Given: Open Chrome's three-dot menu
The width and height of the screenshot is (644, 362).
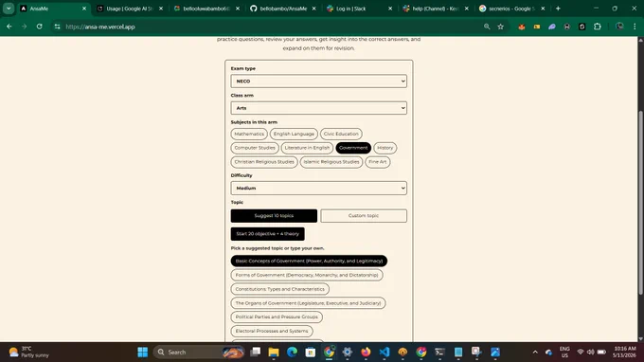Looking at the screenshot, I should click(635, 27).
